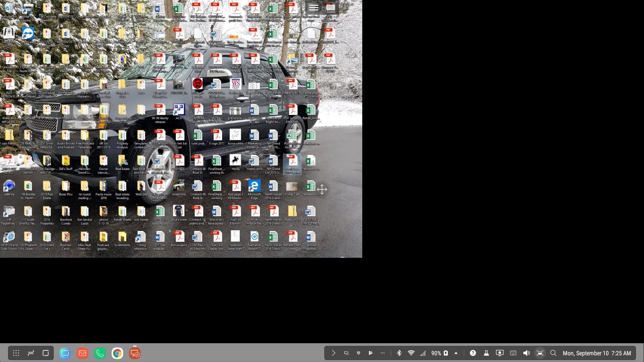644x362 pixels.
Task: Expand quick settings with the up arrow
Action: click(x=456, y=353)
